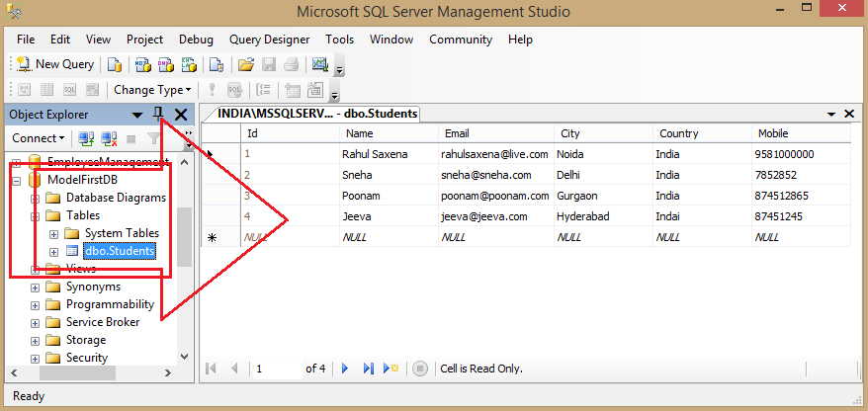
Task: Click the Disconnect icon in Object Explorer
Action: tap(108, 138)
